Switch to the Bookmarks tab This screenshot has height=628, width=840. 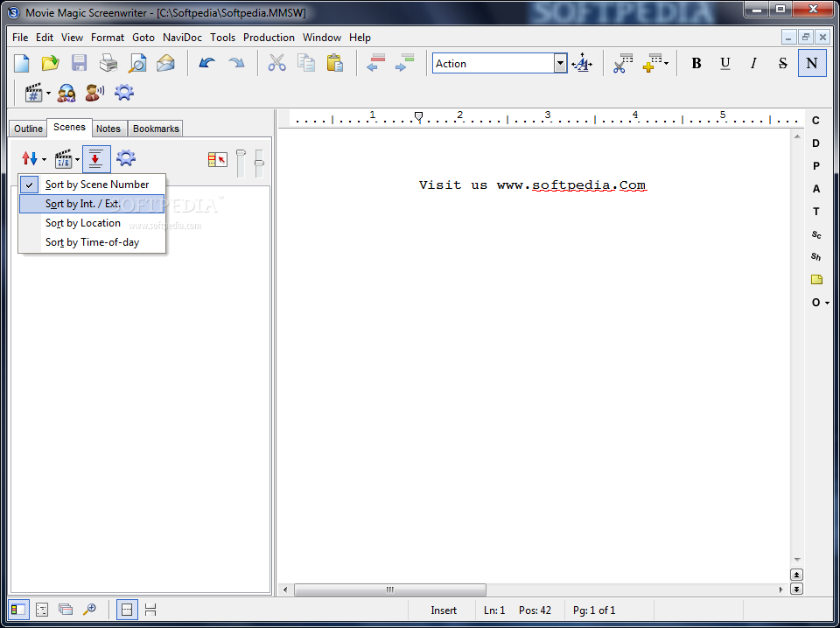tap(156, 129)
